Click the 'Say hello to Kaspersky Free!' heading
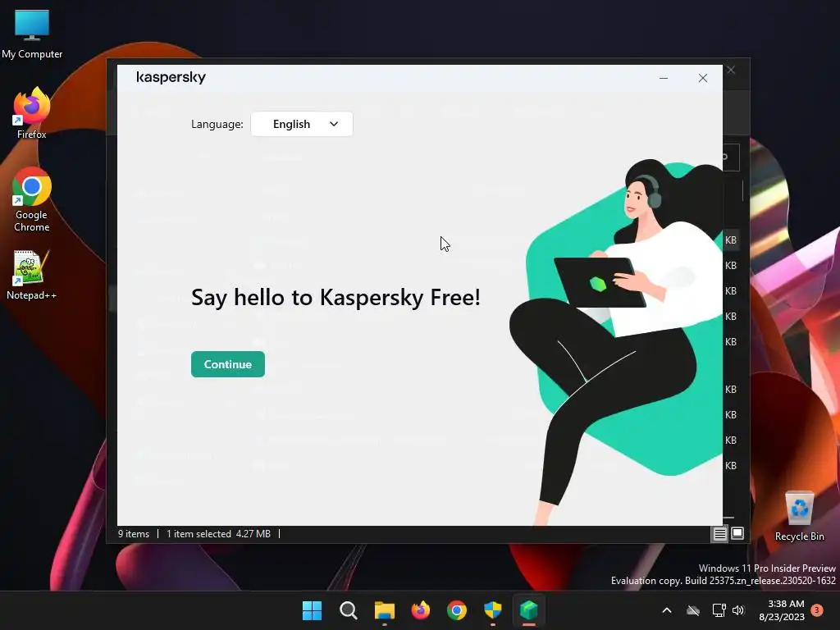Image resolution: width=840 pixels, height=630 pixels. tap(336, 297)
